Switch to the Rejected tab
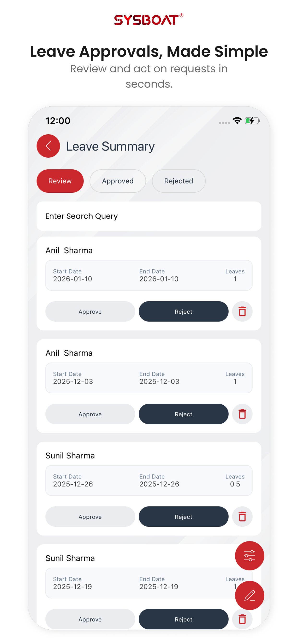The height and width of the screenshot is (644, 298). 179,181
